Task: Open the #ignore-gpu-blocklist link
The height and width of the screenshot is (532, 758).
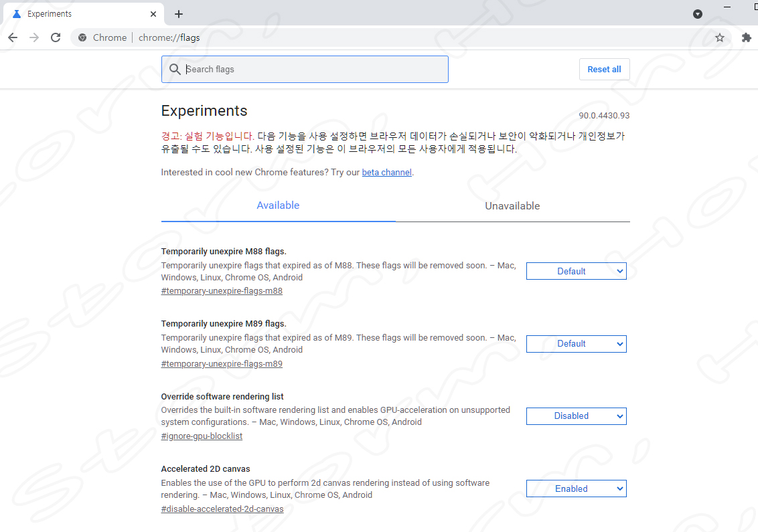Action: coord(202,436)
